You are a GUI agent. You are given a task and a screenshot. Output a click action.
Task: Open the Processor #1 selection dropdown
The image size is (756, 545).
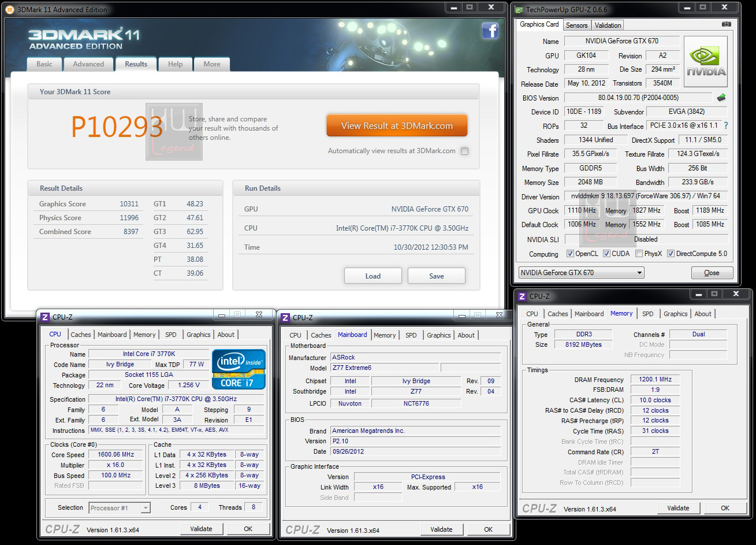[120, 508]
